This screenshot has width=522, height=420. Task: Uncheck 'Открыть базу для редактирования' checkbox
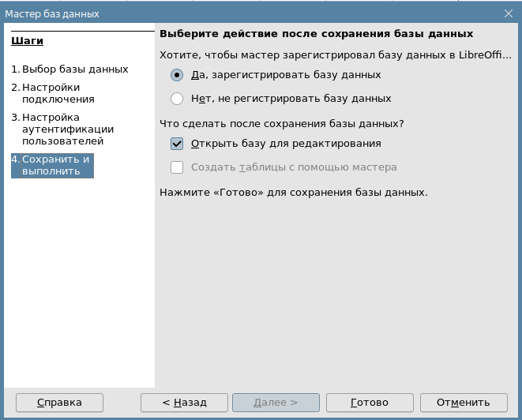tap(177, 144)
